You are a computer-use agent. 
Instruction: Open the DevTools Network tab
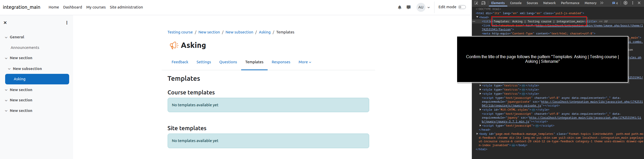549,3
